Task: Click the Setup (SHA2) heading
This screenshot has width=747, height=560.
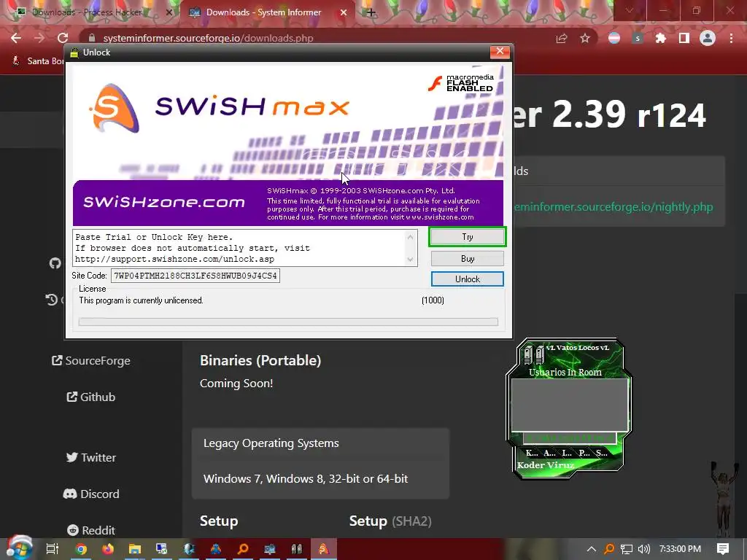Action: pos(390,521)
